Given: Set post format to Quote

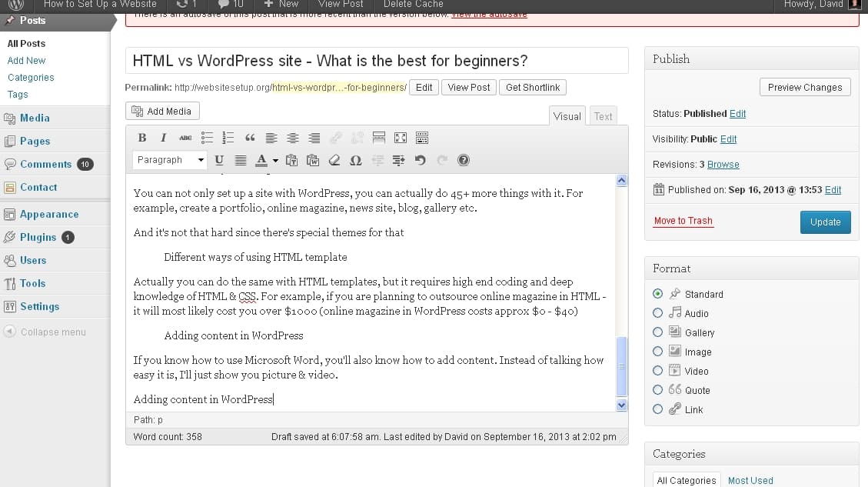Looking at the screenshot, I should (x=657, y=390).
